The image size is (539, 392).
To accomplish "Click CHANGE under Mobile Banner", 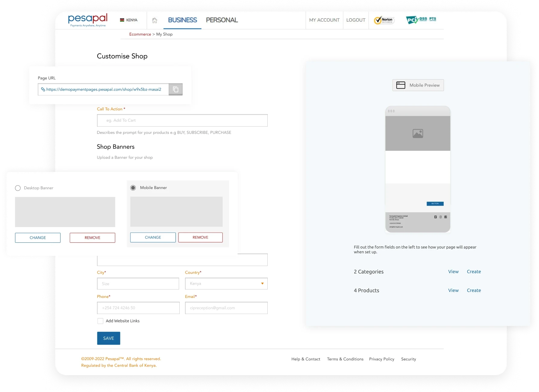I will (x=153, y=238).
